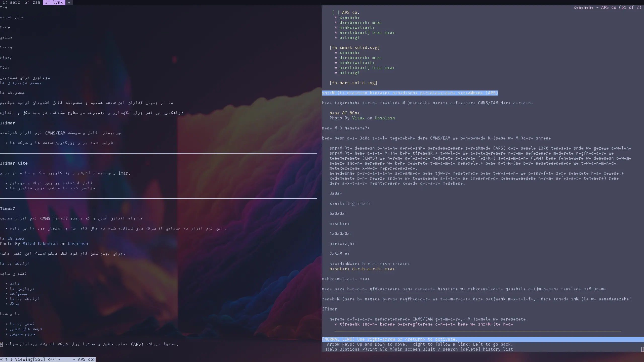Open a new tab with the + button
The width and height of the screenshot is (644, 362).
(69, 2)
